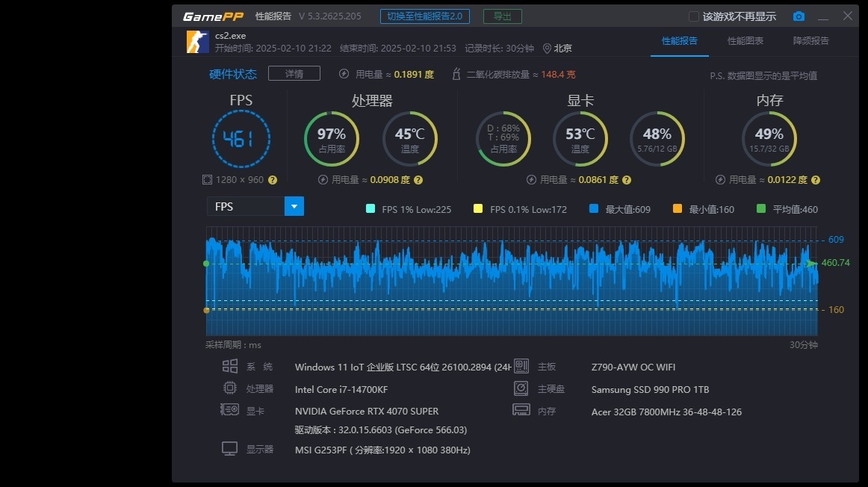Click the CO2 emission bottle icon
The width and height of the screenshot is (868, 487).
pyautogui.click(x=456, y=74)
